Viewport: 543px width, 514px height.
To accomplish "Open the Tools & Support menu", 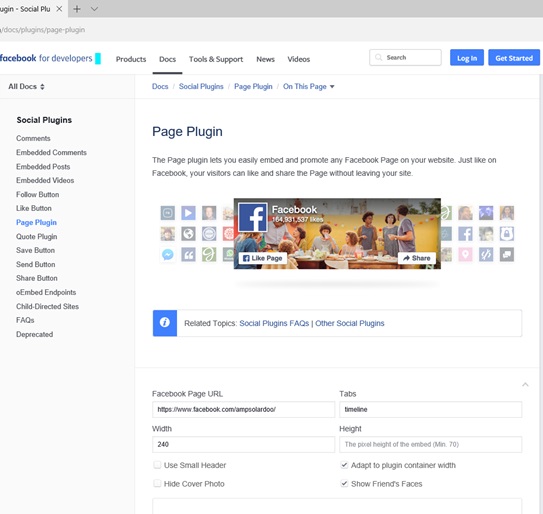I will pyautogui.click(x=216, y=59).
